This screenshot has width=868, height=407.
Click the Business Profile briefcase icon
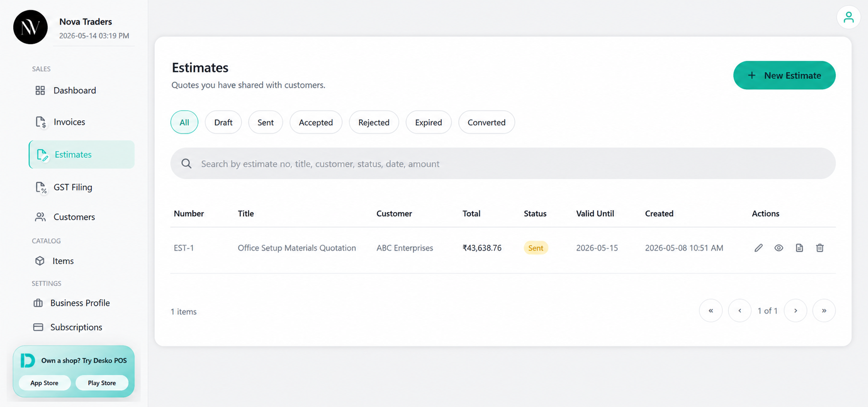pos(38,303)
